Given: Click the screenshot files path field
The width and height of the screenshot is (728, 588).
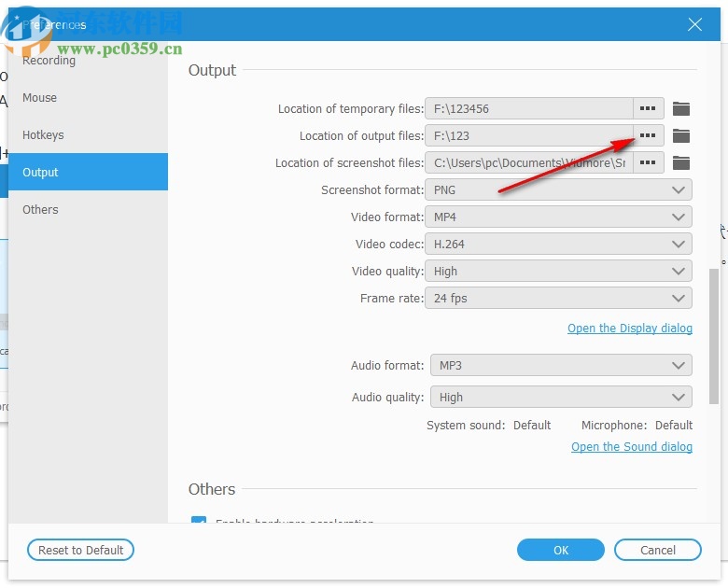Looking at the screenshot, I should point(529,162).
